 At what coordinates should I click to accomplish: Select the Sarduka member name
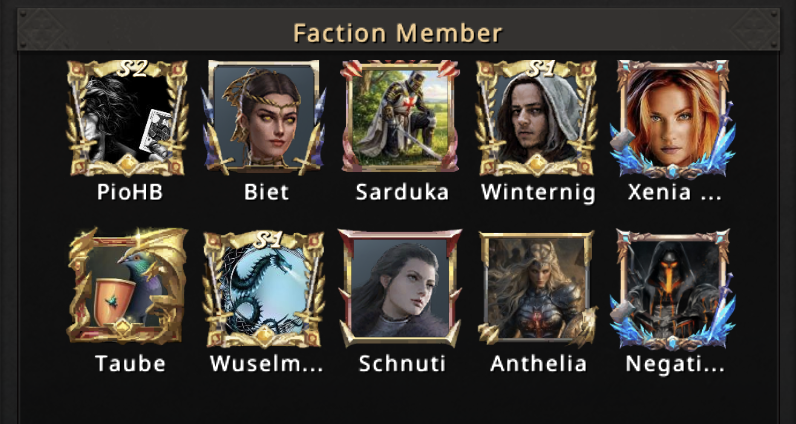(x=402, y=192)
